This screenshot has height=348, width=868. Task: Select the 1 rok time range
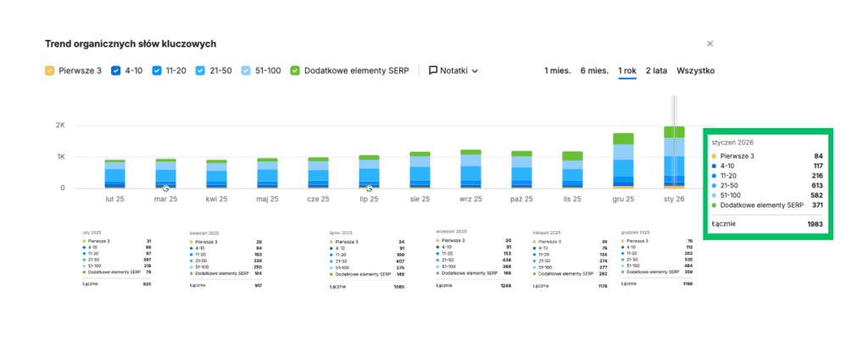[x=627, y=71]
